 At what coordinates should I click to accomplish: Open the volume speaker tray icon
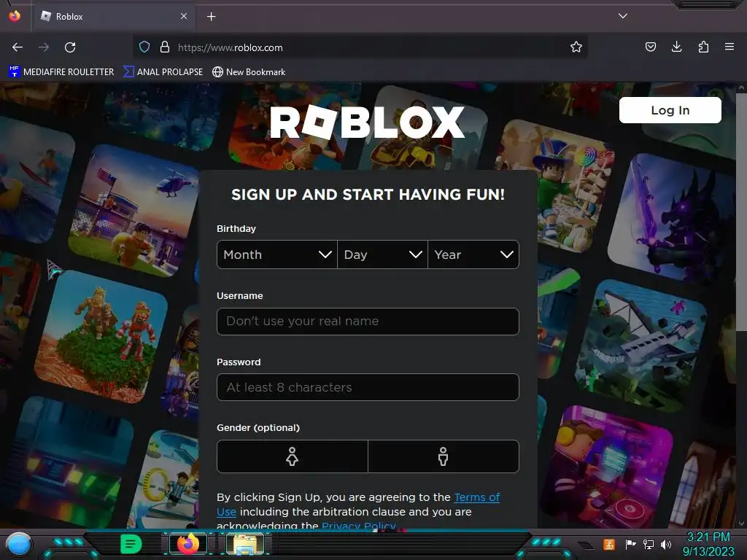pos(666,544)
